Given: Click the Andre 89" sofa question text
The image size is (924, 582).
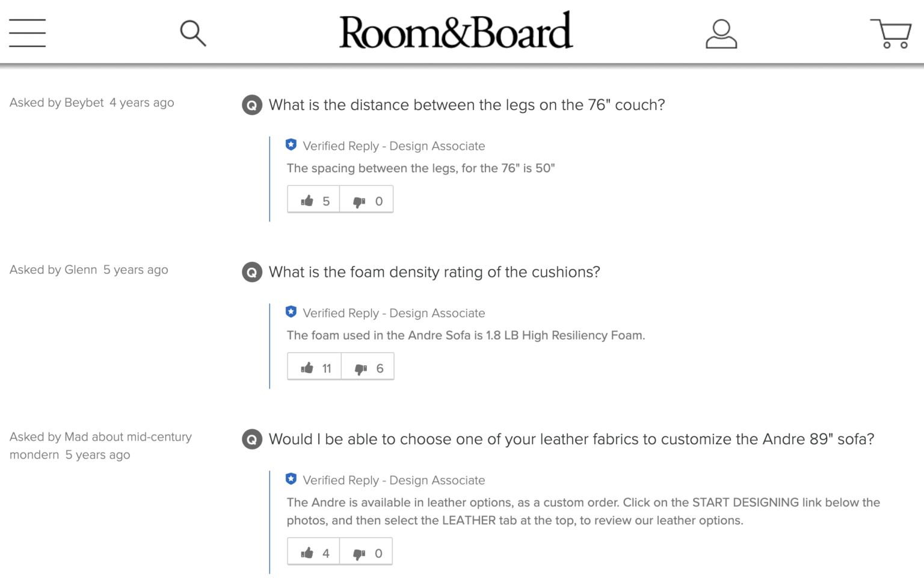Looking at the screenshot, I should pyautogui.click(x=571, y=439).
